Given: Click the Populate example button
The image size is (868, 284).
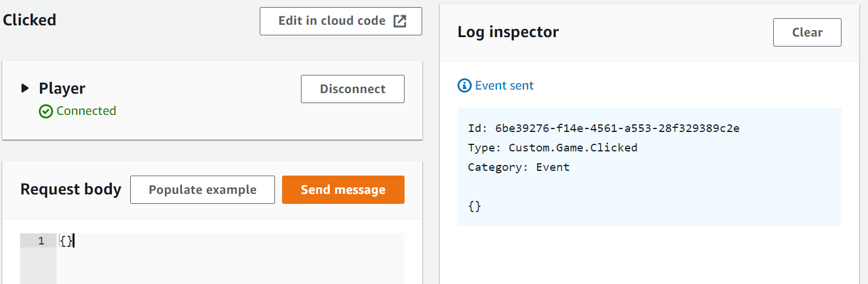Looking at the screenshot, I should click(x=202, y=190).
